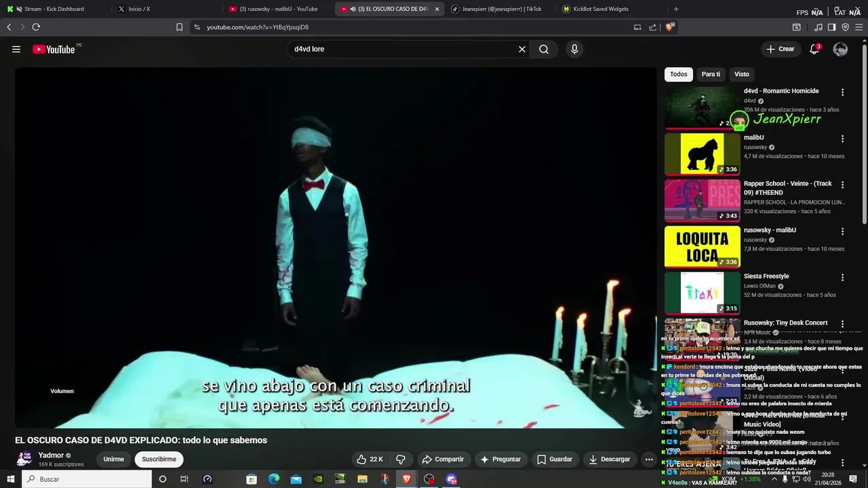Open Windows notification center
This screenshot has width=868, height=488.
[853, 479]
